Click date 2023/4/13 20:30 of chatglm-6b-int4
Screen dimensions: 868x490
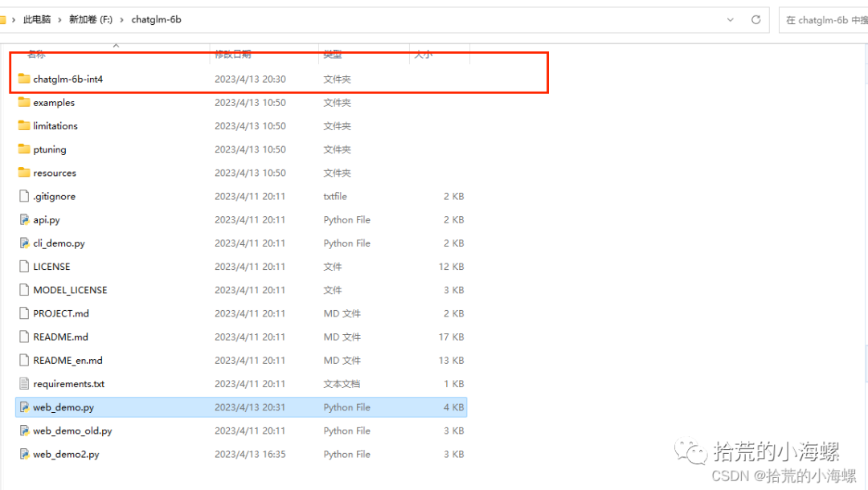[250, 79]
